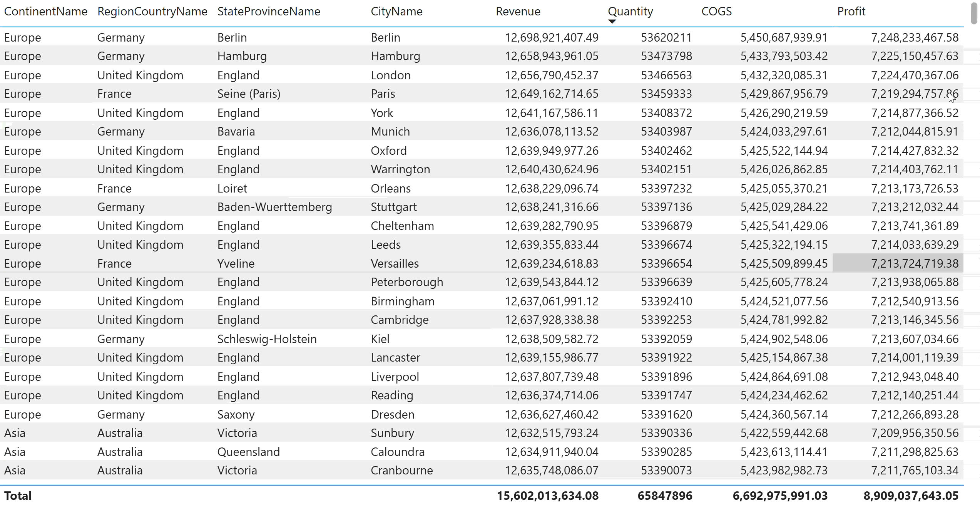Sort by the StateProvinceName column header
Image resolution: width=980 pixels, height=506 pixels.
click(x=269, y=12)
